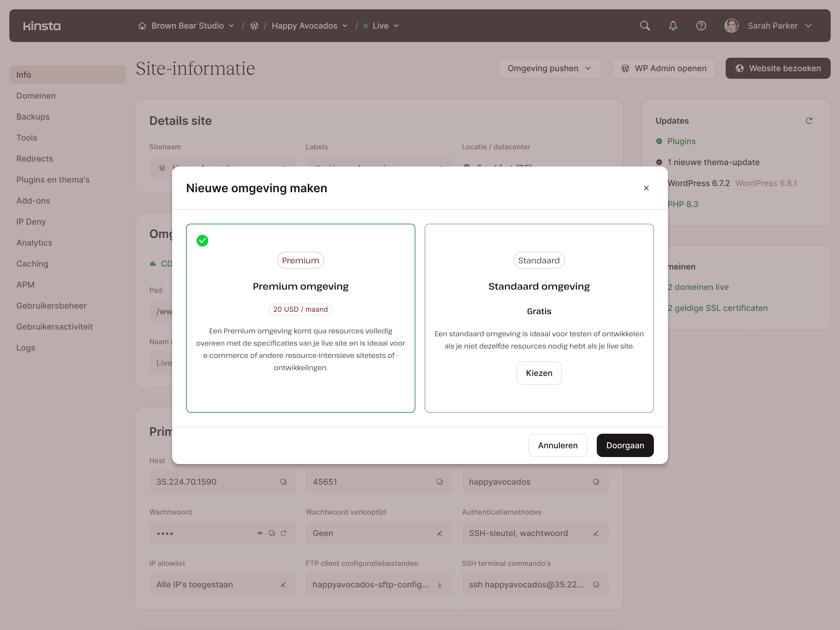This screenshot has width=840, height=630.
Task: Open Backups in the sidebar
Action: [33, 117]
